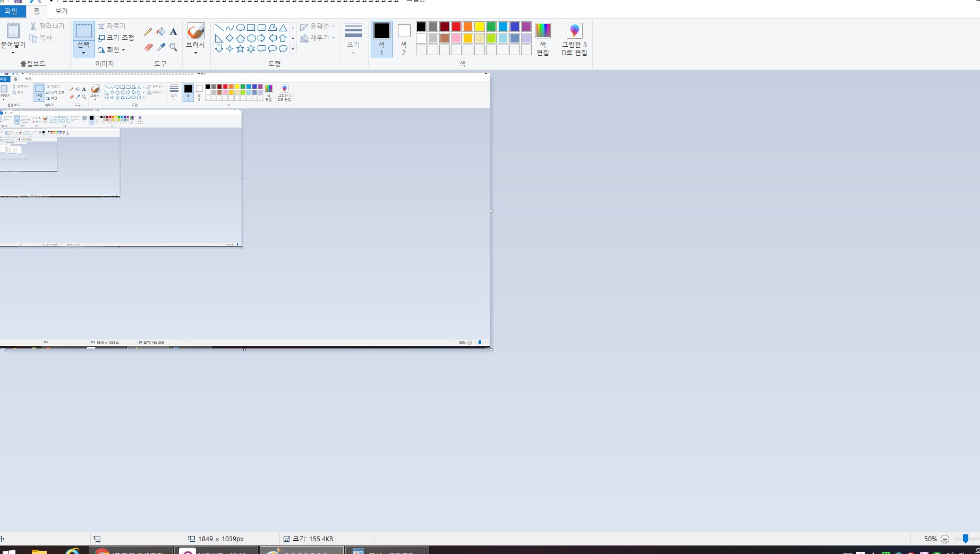
Task: Open 색 편집 (Edit colors) dialog
Action: tap(543, 39)
